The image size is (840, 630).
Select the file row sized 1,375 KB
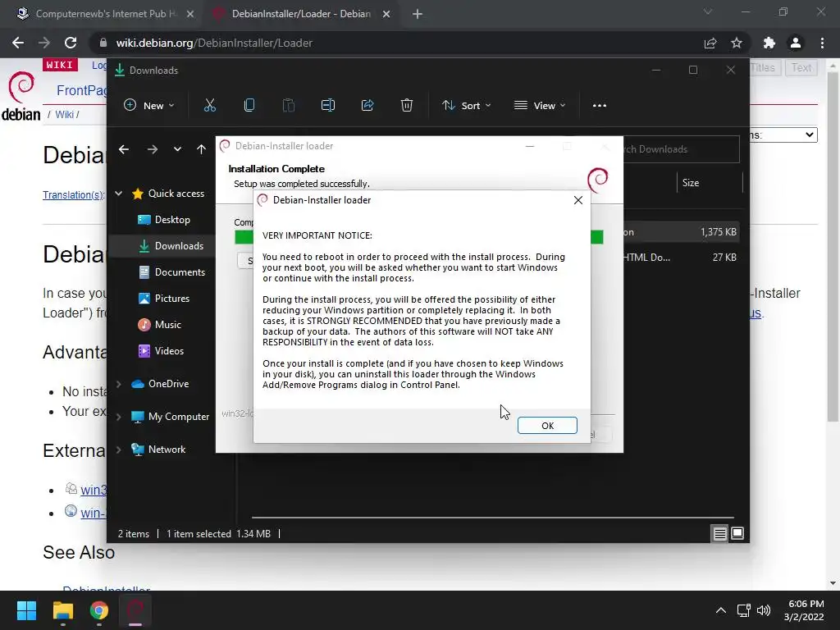tap(681, 232)
